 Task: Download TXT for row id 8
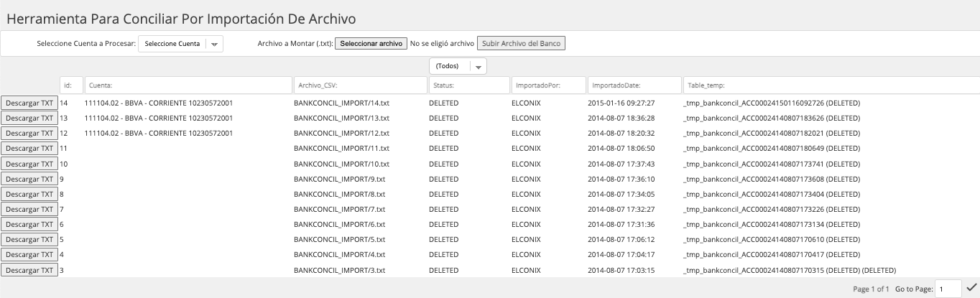pyautogui.click(x=29, y=194)
